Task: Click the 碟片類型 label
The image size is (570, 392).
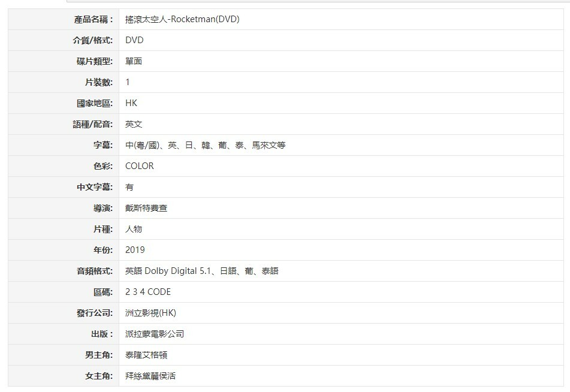Action: point(95,62)
